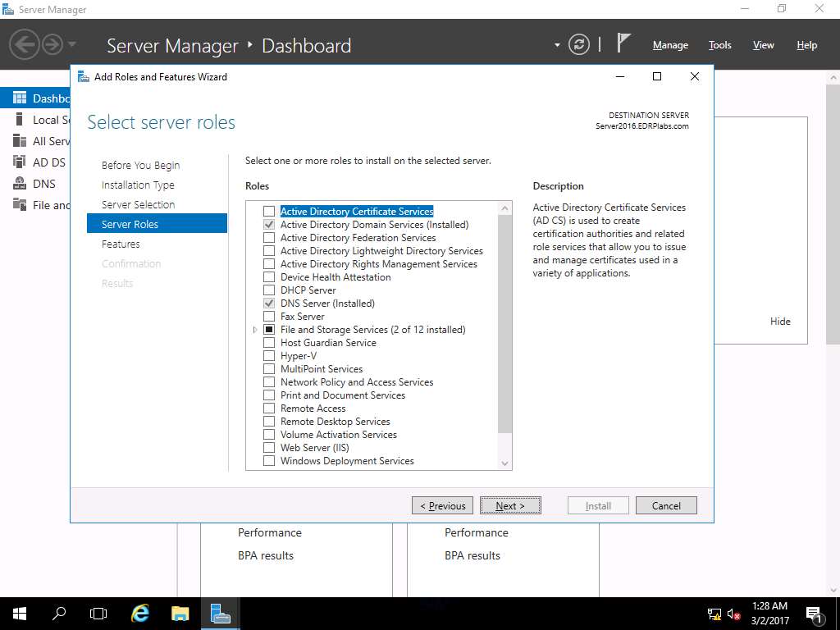Image resolution: width=840 pixels, height=630 pixels.
Task: Click the DNS sidebar icon
Action: click(20, 183)
